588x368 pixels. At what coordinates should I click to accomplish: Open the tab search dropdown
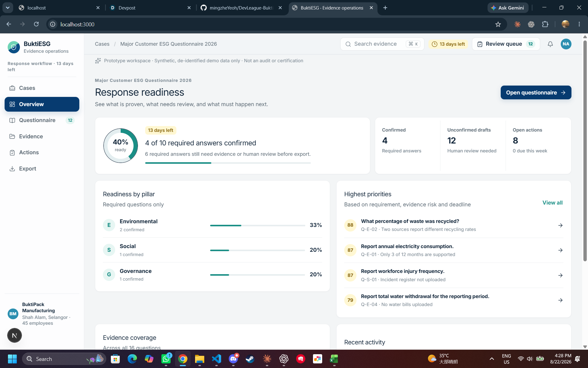pos(8,8)
